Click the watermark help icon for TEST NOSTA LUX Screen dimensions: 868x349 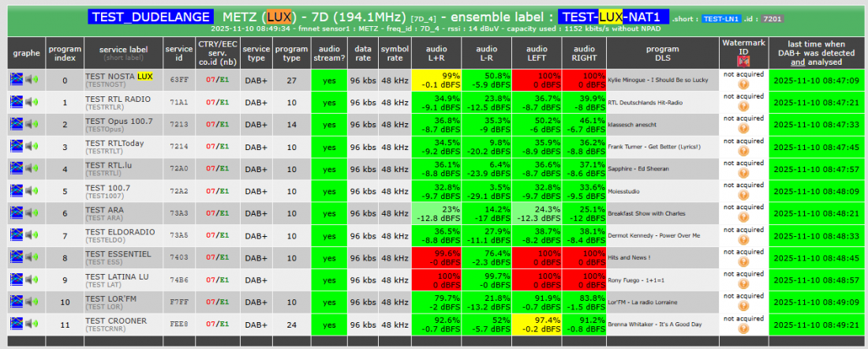coord(743,84)
